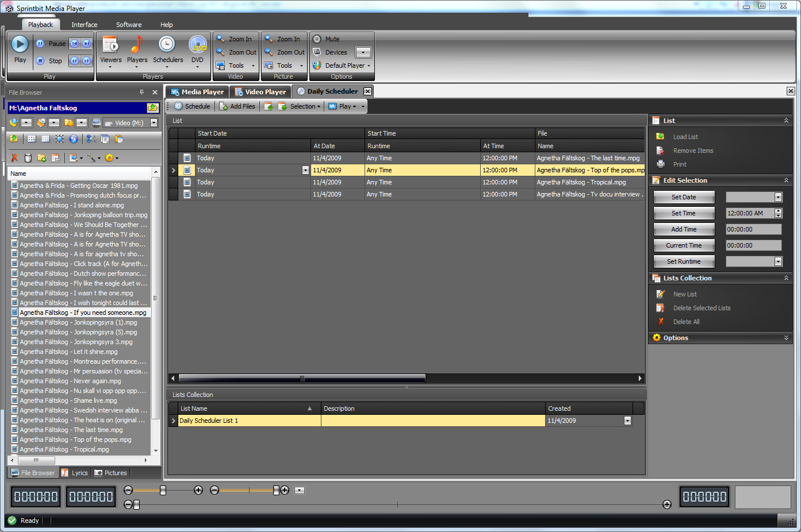Switch to the Media Player tab

point(197,91)
